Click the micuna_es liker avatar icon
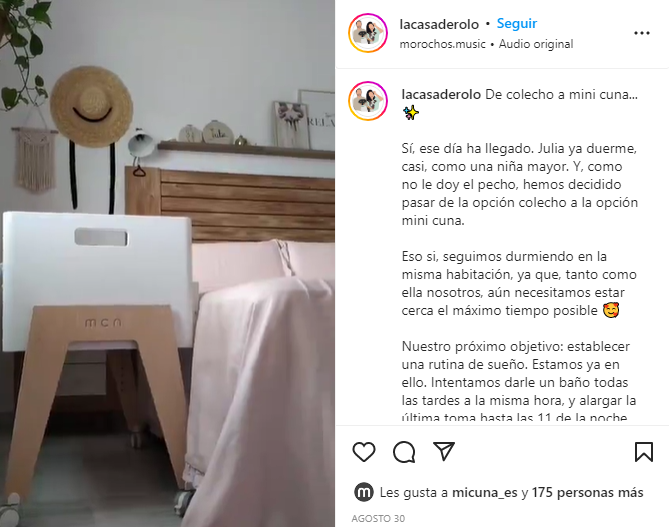 [364, 492]
